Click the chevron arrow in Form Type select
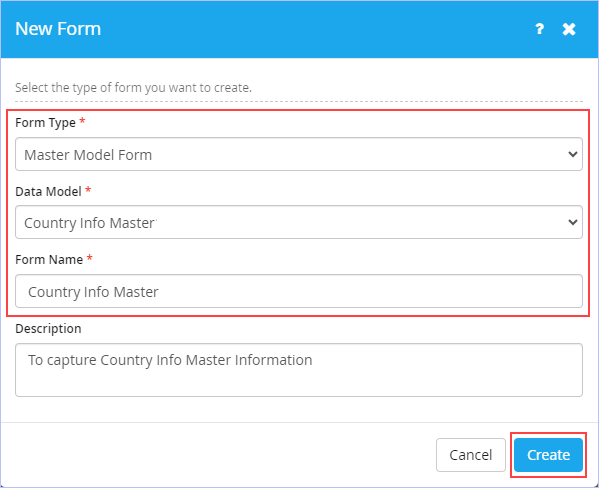Image resolution: width=599 pixels, height=488 pixels. (x=572, y=154)
